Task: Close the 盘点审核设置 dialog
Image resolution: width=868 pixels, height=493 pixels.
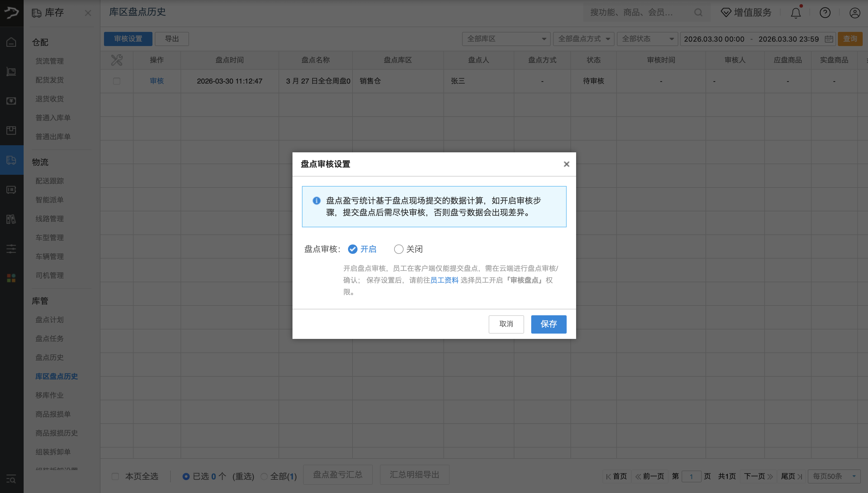Action: (566, 164)
